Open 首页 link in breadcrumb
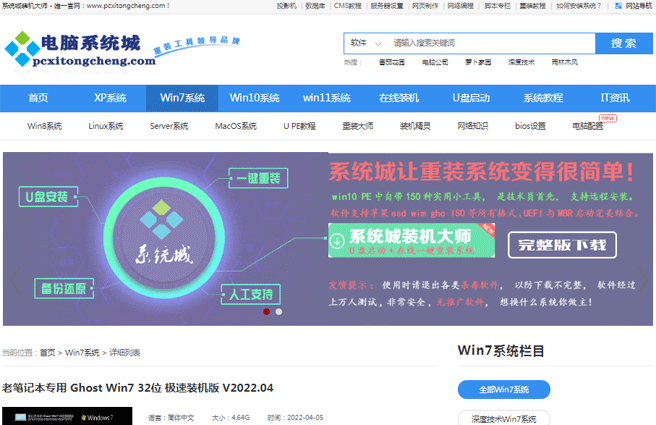This screenshot has height=425, width=656. pyautogui.click(x=47, y=352)
